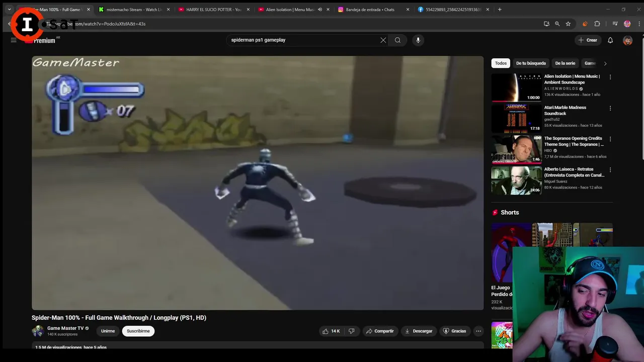Click the Alberto Laiseca 24:06 thumbnail
644x362 pixels.
coord(516,180)
